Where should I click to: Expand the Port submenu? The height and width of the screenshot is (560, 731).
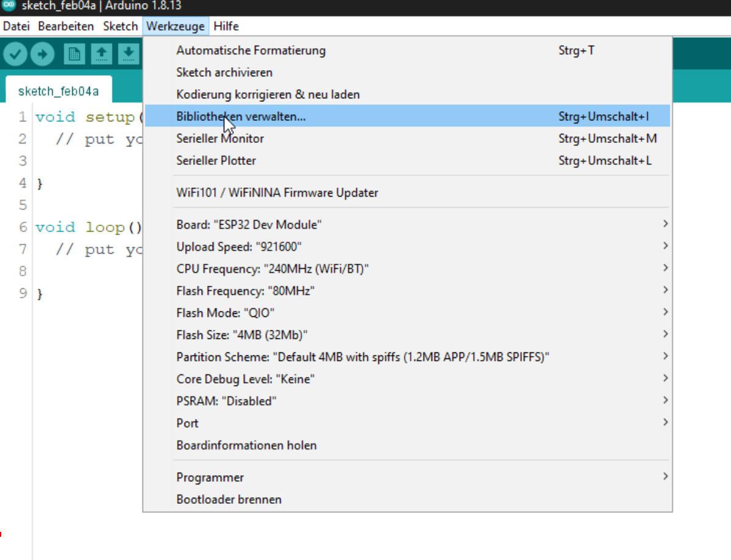[x=188, y=423]
